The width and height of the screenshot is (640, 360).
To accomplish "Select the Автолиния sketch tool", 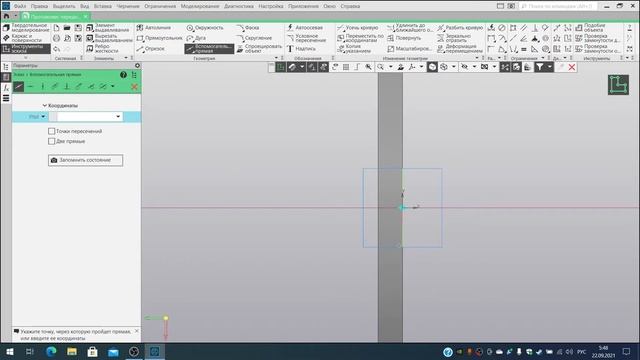I will 154,28.
